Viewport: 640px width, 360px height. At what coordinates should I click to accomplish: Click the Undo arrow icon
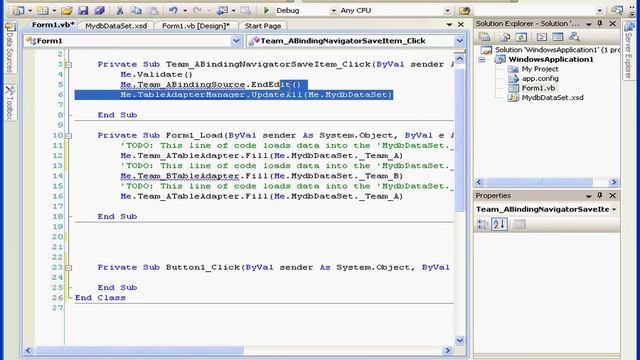[173, 11]
